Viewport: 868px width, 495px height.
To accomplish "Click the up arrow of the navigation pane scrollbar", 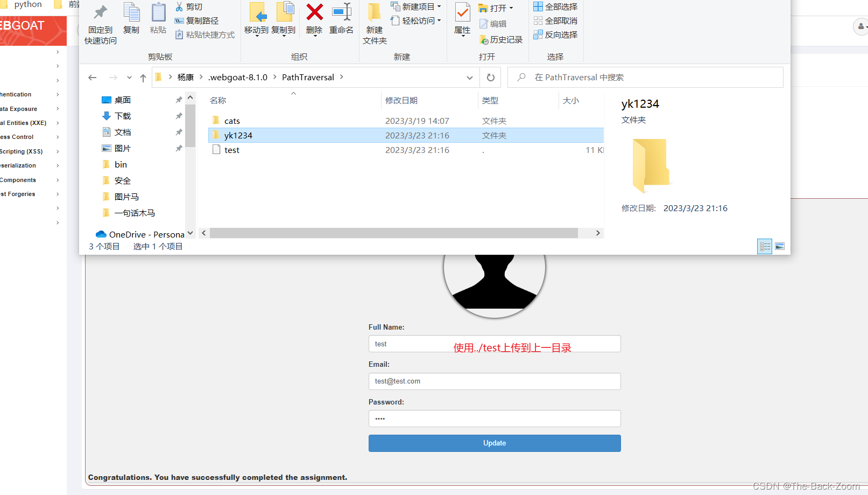I will click(190, 97).
